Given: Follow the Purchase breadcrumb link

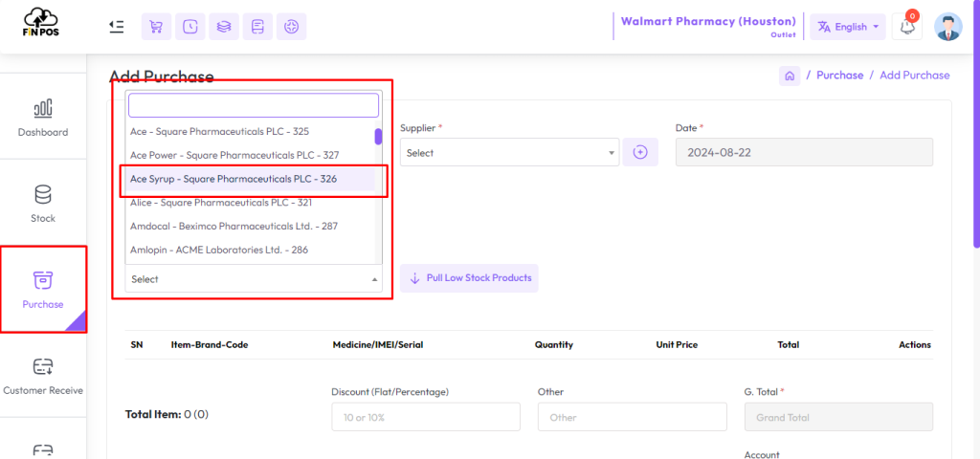Looking at the screenshot, I should 840,75.
